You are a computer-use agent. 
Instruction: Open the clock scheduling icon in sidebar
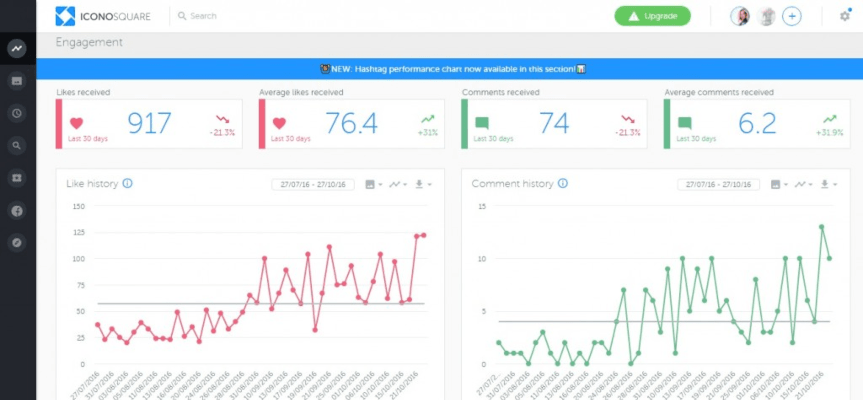(x=16, y=113)
